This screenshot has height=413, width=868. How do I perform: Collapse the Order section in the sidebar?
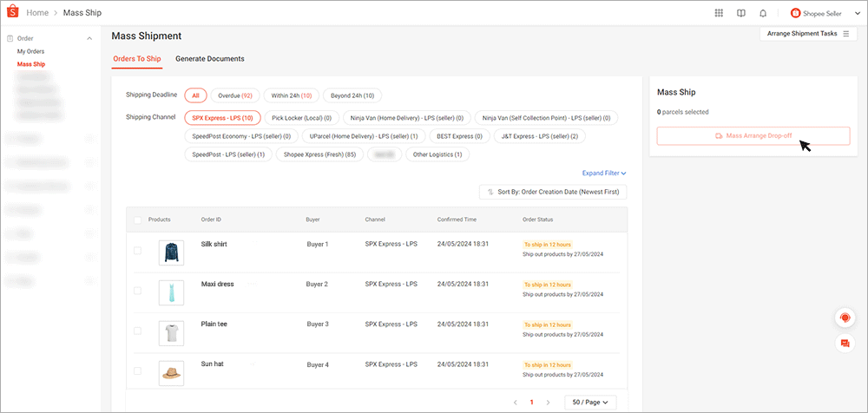coord(89,39)
